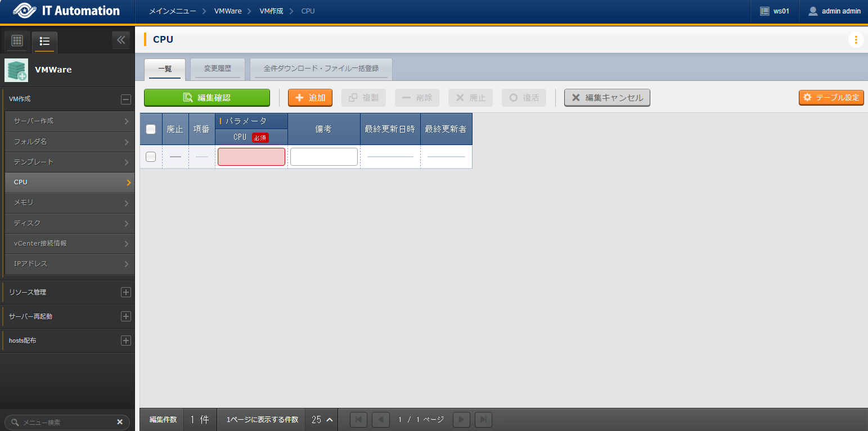This screenshot has width=868, height=431.
Task: Check the first row's checkbox
Action: pos(151,157)
